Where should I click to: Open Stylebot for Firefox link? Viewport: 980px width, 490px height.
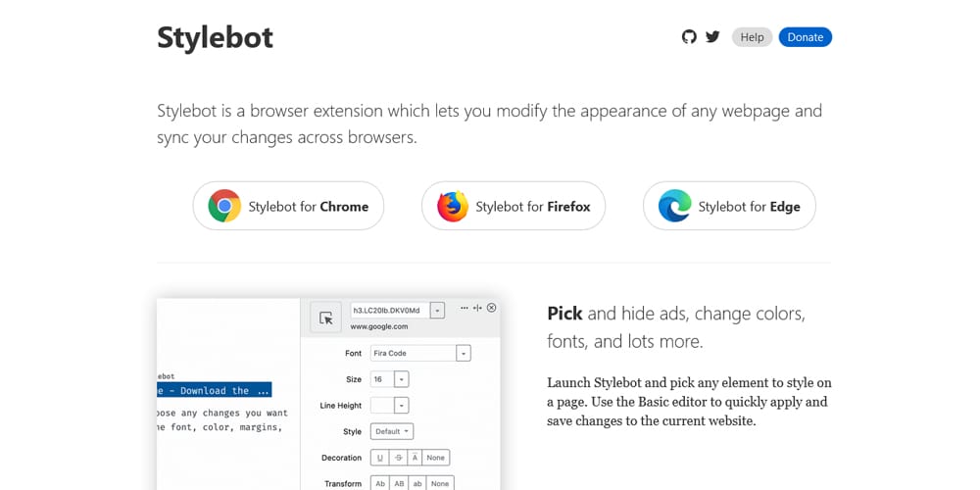tap(514, 206)
